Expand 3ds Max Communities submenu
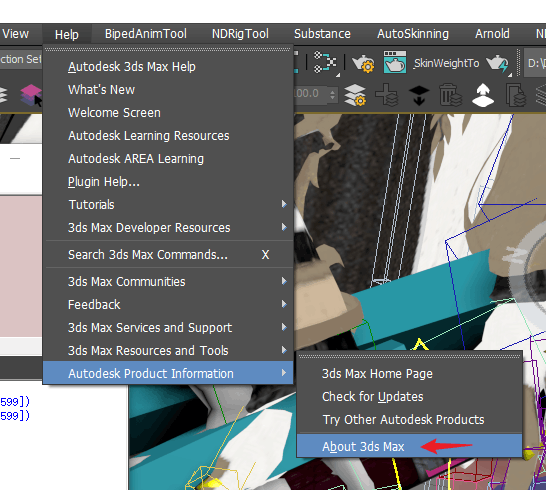This screenshot has width=546, height=490. pyautogui.click(x=168, y=281)
